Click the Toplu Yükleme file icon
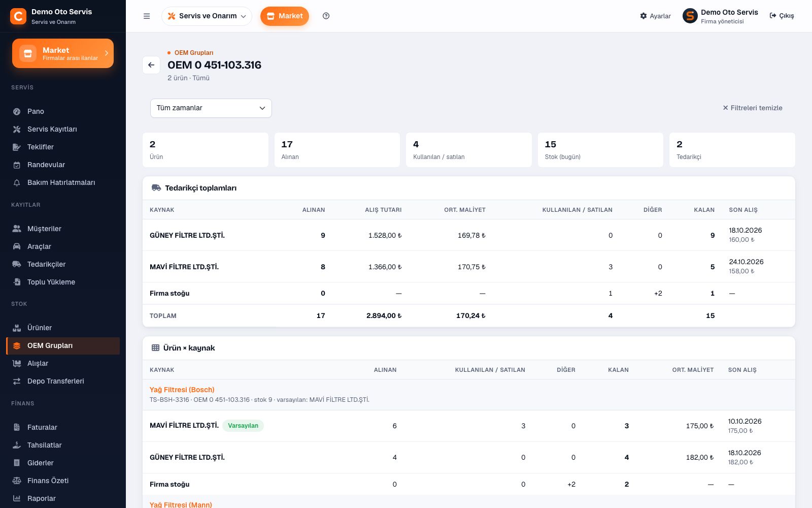This screenshot has width=812, height=508. [17, 282]
